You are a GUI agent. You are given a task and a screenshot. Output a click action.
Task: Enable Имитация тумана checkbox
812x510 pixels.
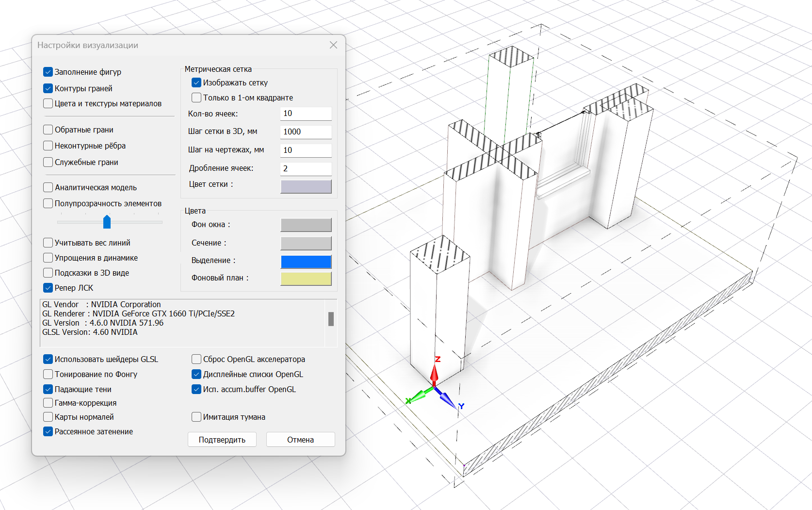tap(196, 417)
